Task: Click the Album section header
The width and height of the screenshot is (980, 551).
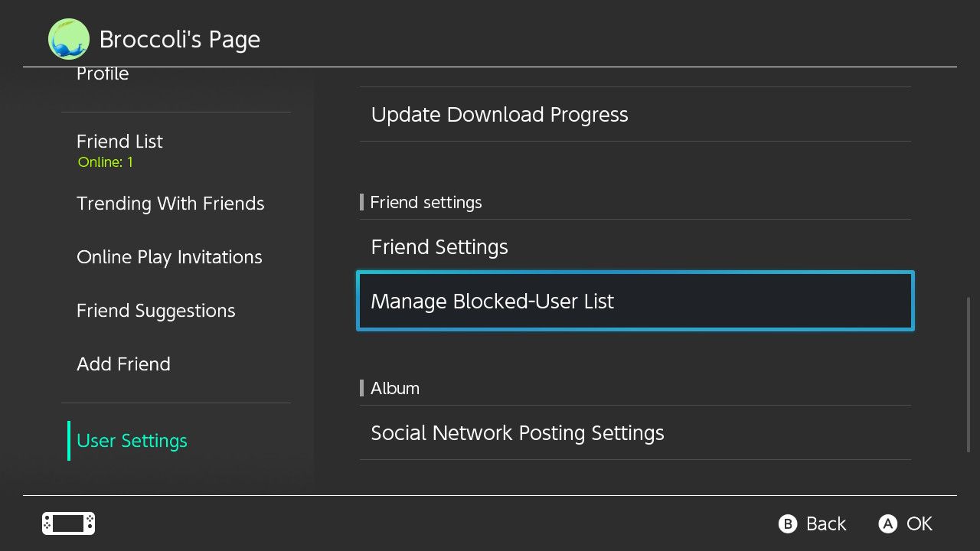Action: click(394, 389)
